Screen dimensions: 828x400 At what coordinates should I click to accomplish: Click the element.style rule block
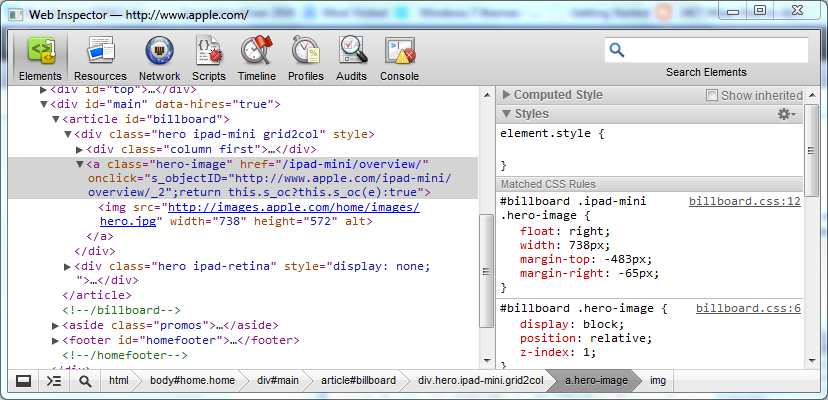click(x=650, y=150)
